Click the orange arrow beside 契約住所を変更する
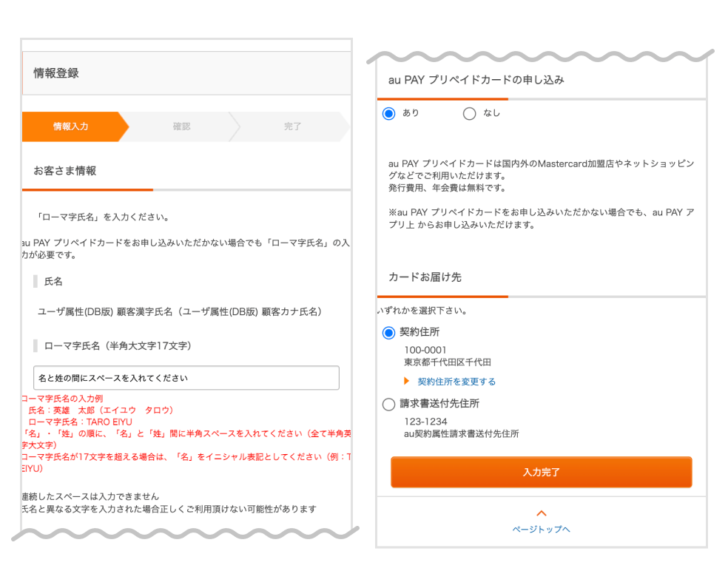The image size is (728, 588). coord(407,381)
